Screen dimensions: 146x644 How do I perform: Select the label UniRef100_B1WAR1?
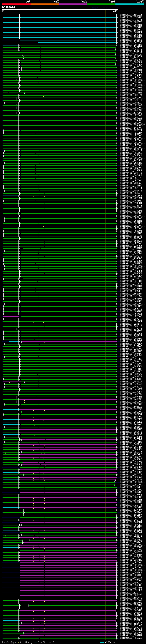(x=131, y=75)
